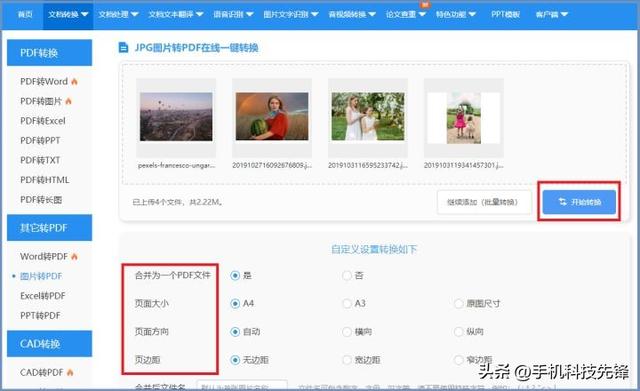Select the hot-air balloons landscape thumbnail

pyautogui.click(x=176, y=117)
